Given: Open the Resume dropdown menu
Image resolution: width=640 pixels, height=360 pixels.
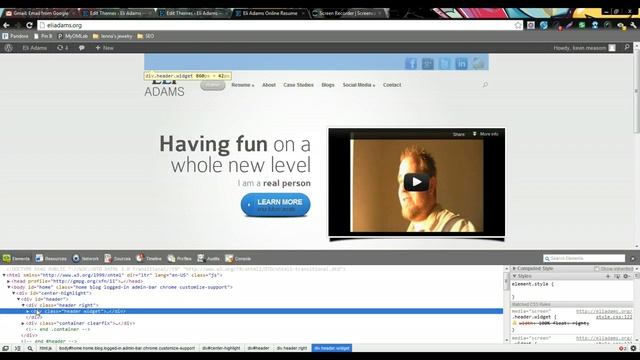Looking at the screenshot, I should tap(242, 85).
